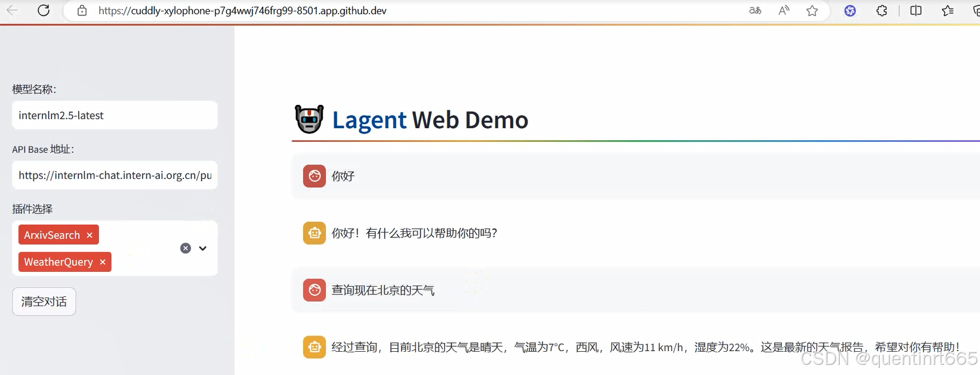Click the address bar URL

click(242, 11)
